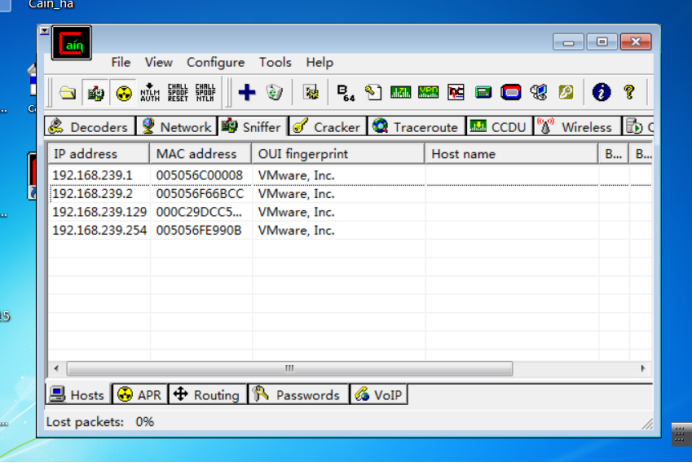Click MAC address 005056C00008

pos(199,175)
